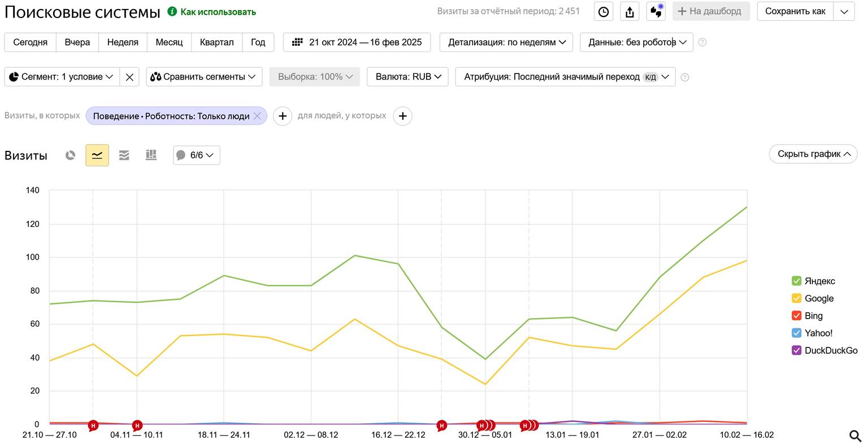Add a people condition with plus button
Screen dimensions: 868x448
[402, 116]
